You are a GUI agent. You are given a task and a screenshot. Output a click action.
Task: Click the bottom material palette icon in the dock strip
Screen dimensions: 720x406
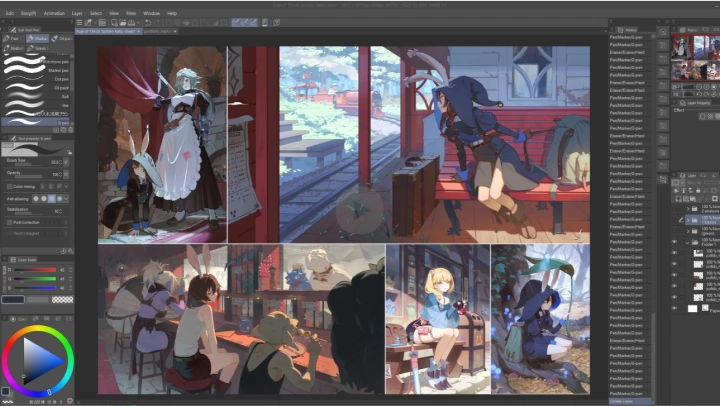click(x=663, y=180)
